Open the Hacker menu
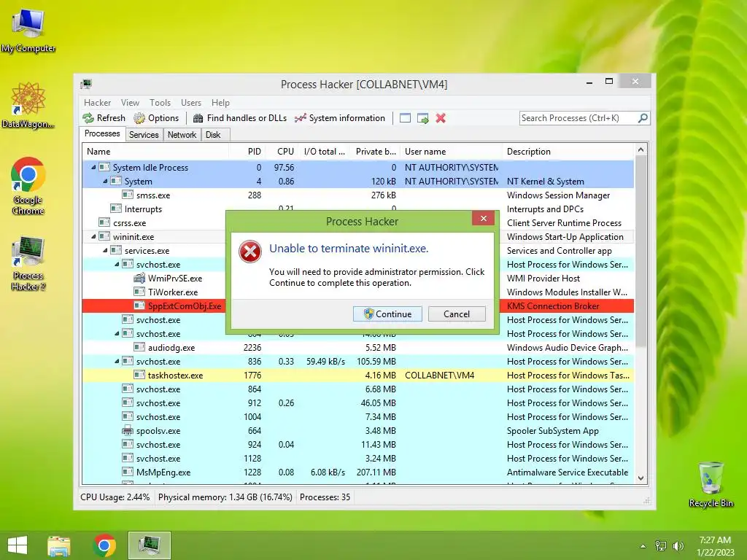 click(97, 102)
